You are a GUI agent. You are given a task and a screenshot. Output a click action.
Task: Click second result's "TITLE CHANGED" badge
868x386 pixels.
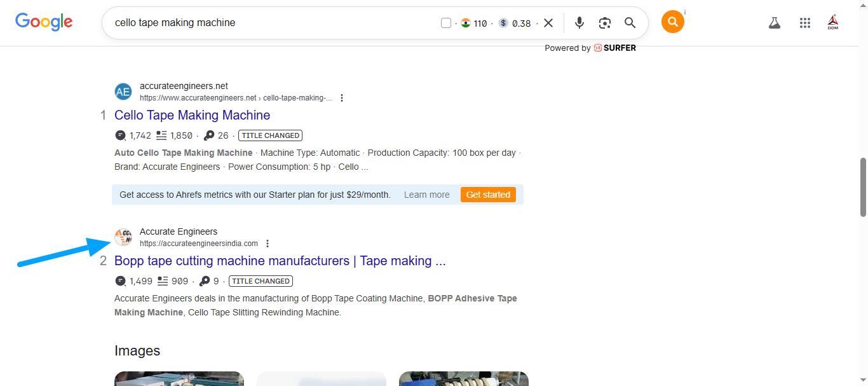click(261, 281)
